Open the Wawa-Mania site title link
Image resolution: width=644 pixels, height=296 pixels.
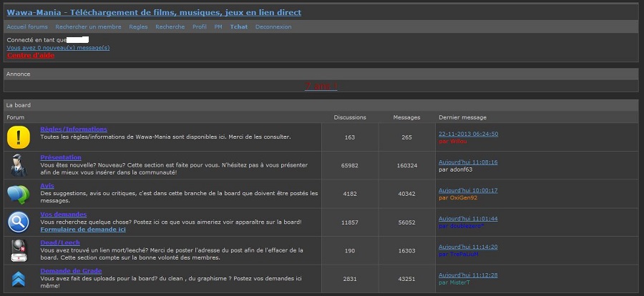[154, 12]
